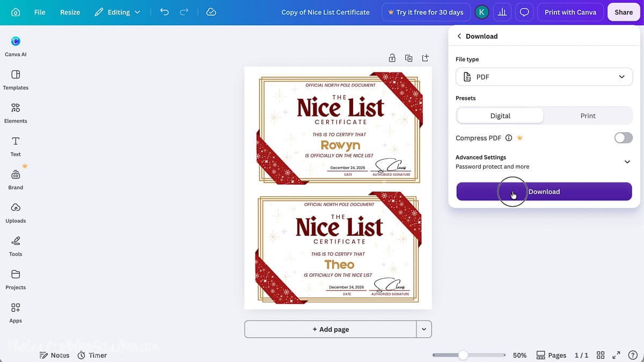Open the Apps sidebar panel

coord(16,313)
